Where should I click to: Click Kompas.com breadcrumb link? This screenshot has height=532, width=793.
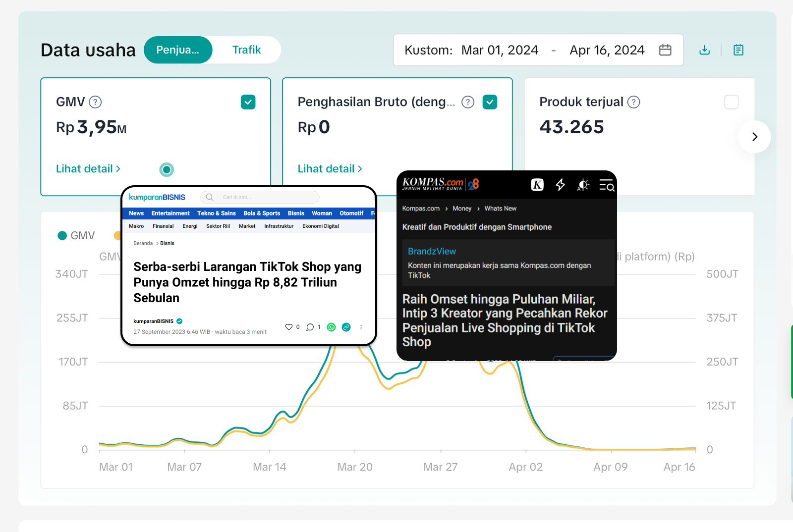421,209
